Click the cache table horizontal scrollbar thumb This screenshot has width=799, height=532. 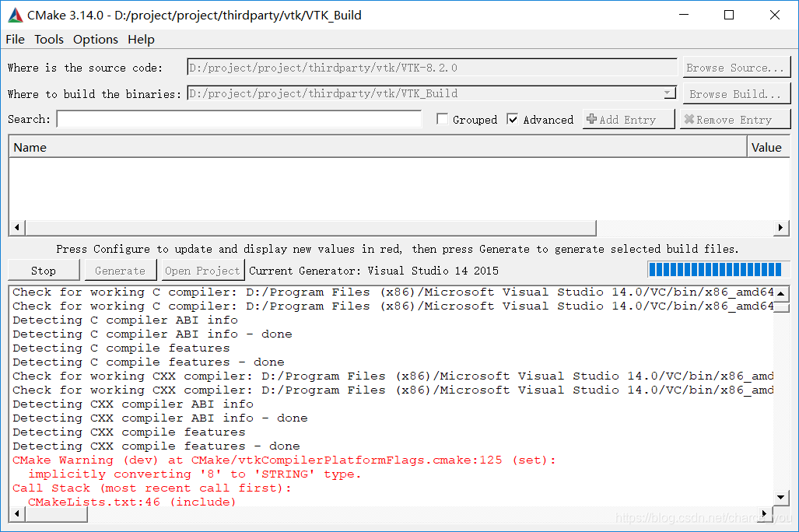pos(311,227)
